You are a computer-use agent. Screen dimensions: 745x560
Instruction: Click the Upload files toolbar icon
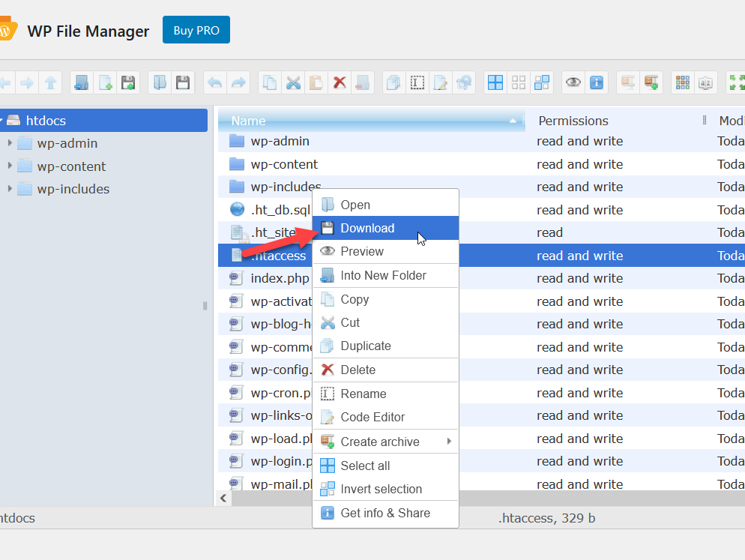128,83
